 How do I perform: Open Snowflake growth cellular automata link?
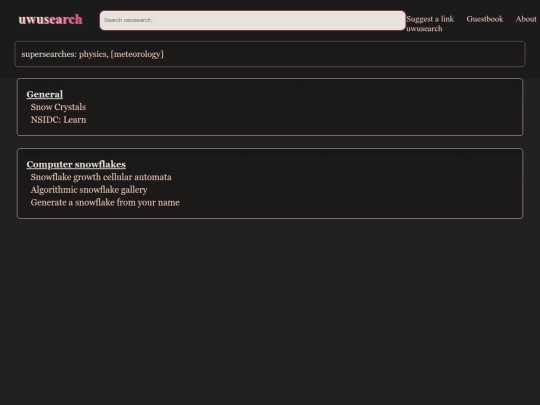pyautogui.click(x=101, y=177)
